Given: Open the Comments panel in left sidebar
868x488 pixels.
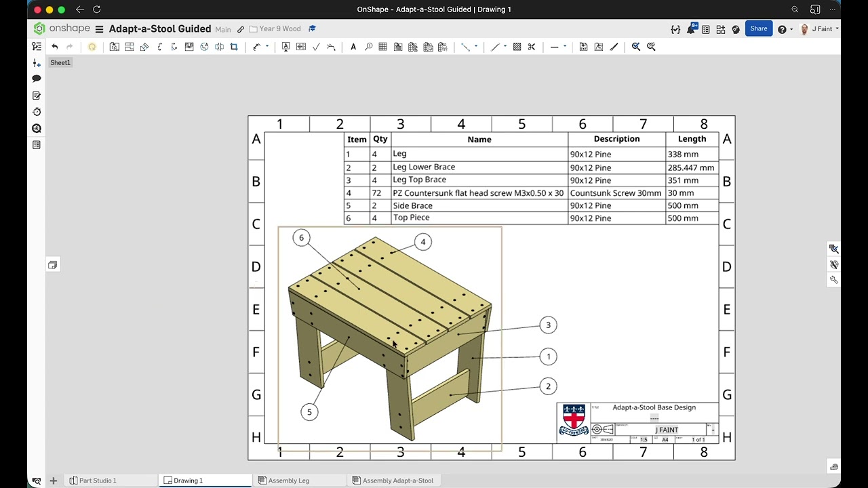Looking at the screenshot, I should pos(37,79).
